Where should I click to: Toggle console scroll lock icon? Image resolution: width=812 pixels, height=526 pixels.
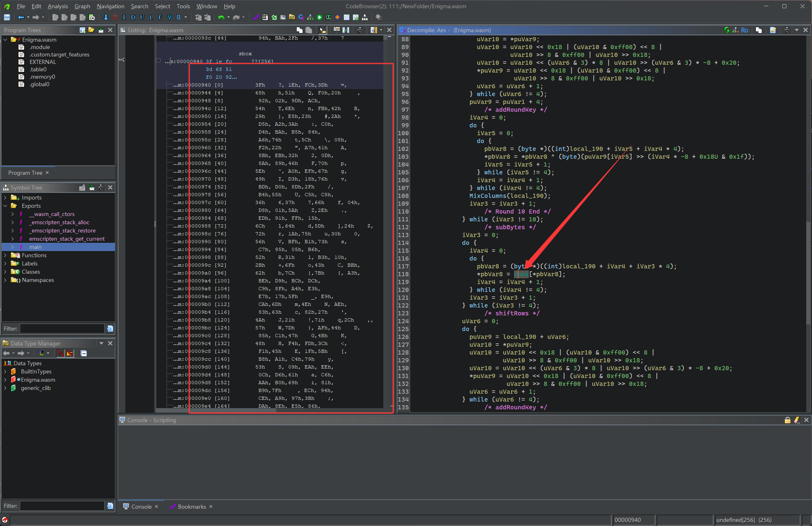(787, 420)
